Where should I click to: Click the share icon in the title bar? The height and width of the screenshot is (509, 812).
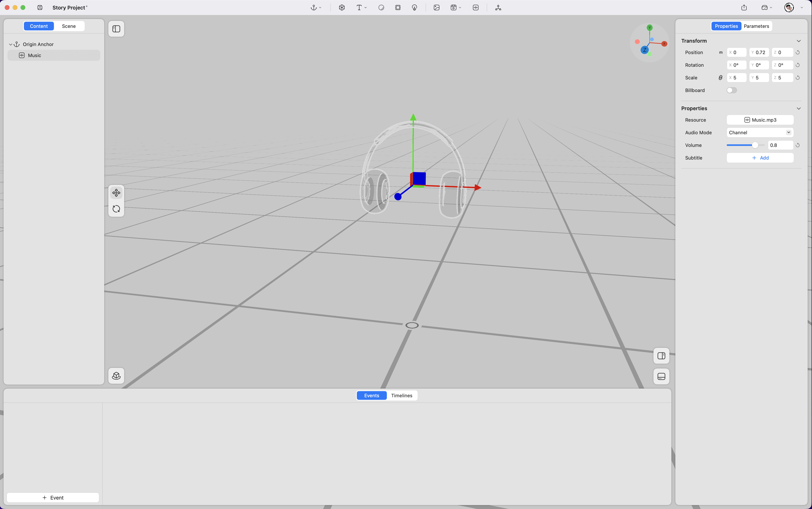744,8
